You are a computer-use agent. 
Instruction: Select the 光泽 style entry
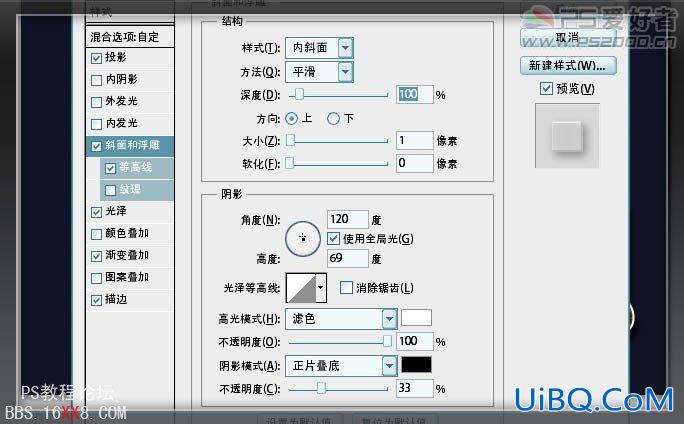tap(116, 211)
